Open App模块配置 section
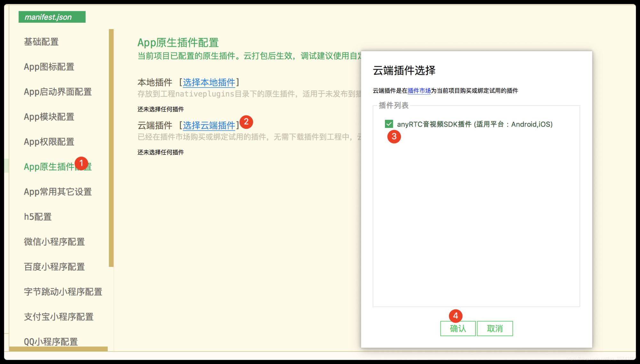Viewport: 640px width, 364px height. coord(49,117)
